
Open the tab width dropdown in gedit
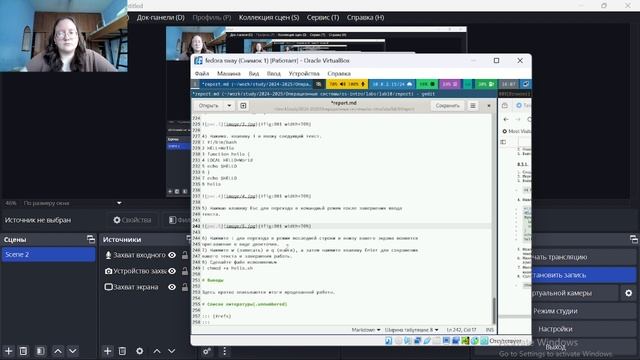(411, 330)
